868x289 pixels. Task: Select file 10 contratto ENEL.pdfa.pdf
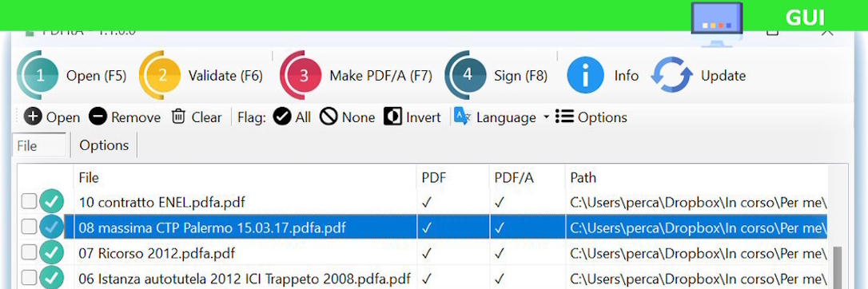pos(161,202)
